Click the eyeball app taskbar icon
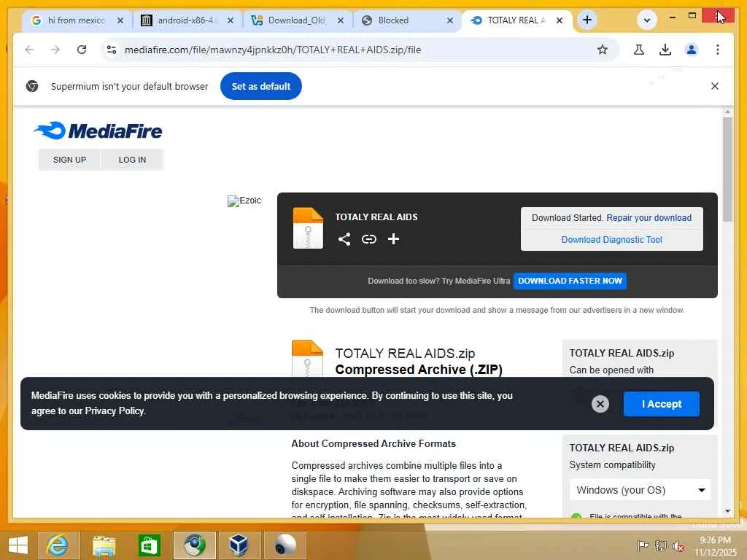747x560 pixels. point(285,545)
